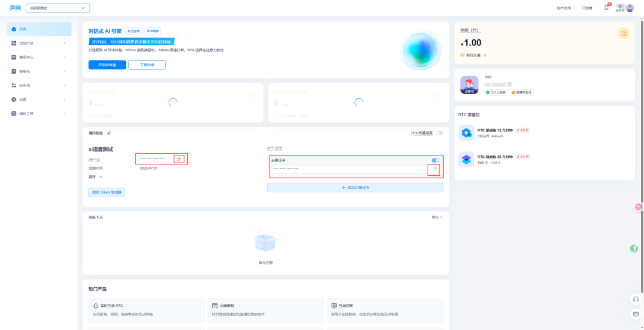
Task: Click the RTC 加油包 25 万分钟 package icon
Action: (466, 159)
